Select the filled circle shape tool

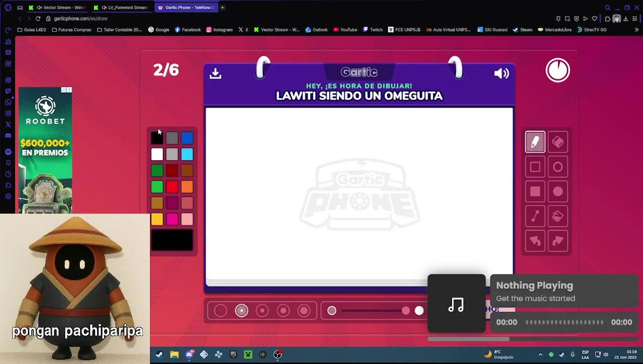point(558,192)
